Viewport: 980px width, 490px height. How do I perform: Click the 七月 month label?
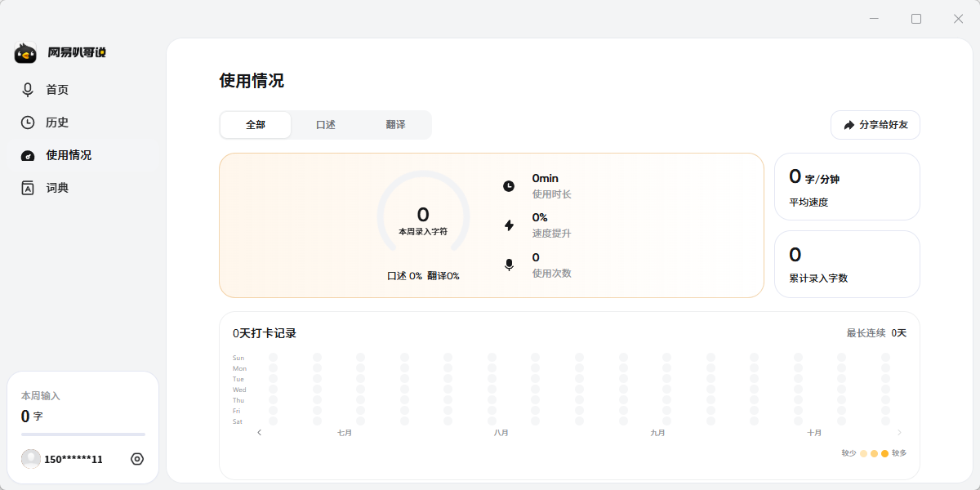[345, 433]
